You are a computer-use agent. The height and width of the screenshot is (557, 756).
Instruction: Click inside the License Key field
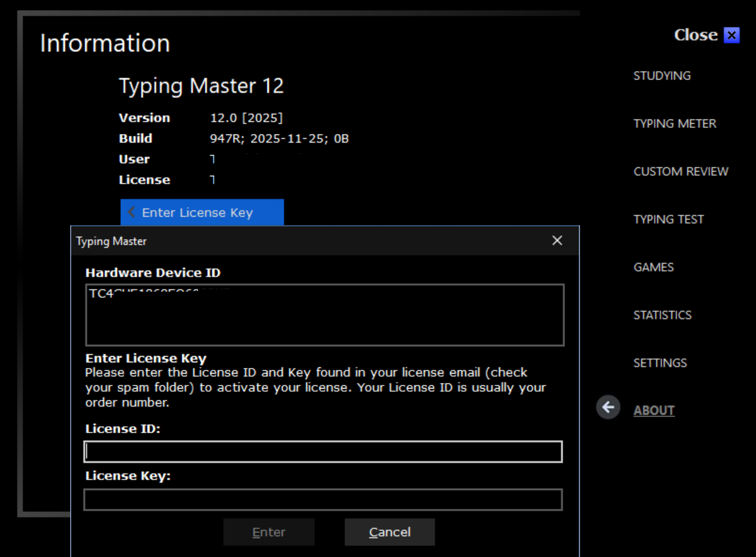tap(322, 499)
